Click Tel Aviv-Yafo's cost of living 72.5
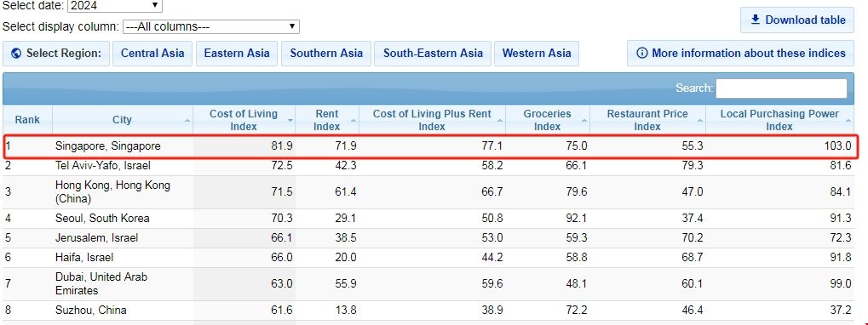 tap(281, 166)
